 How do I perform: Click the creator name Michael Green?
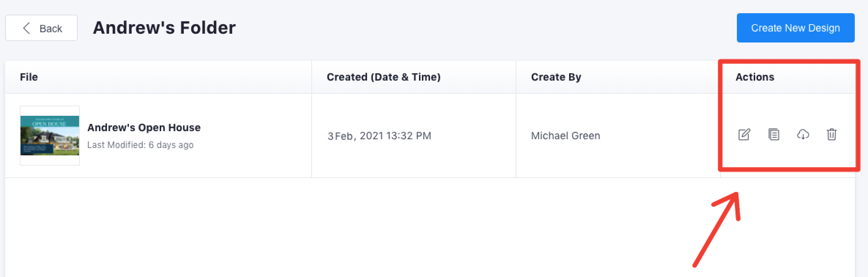(565, 136)
